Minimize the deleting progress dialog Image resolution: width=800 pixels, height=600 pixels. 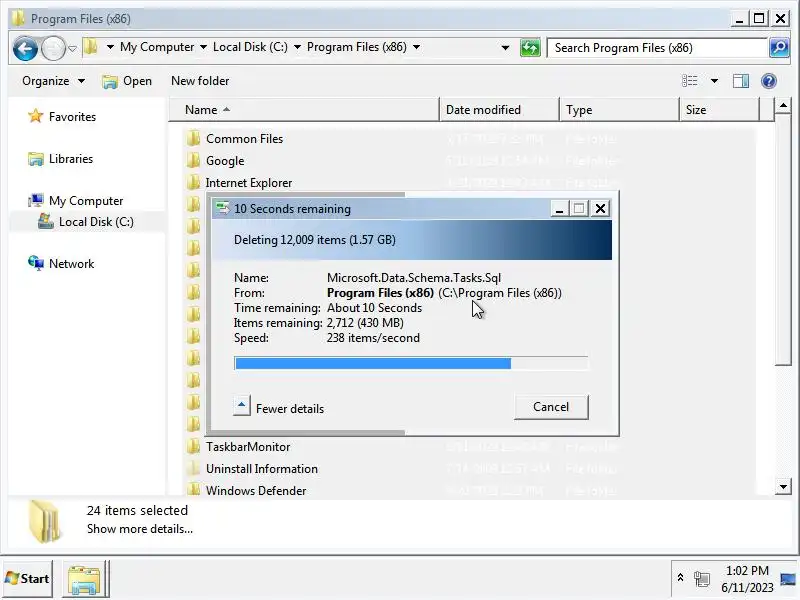(560, 209)
